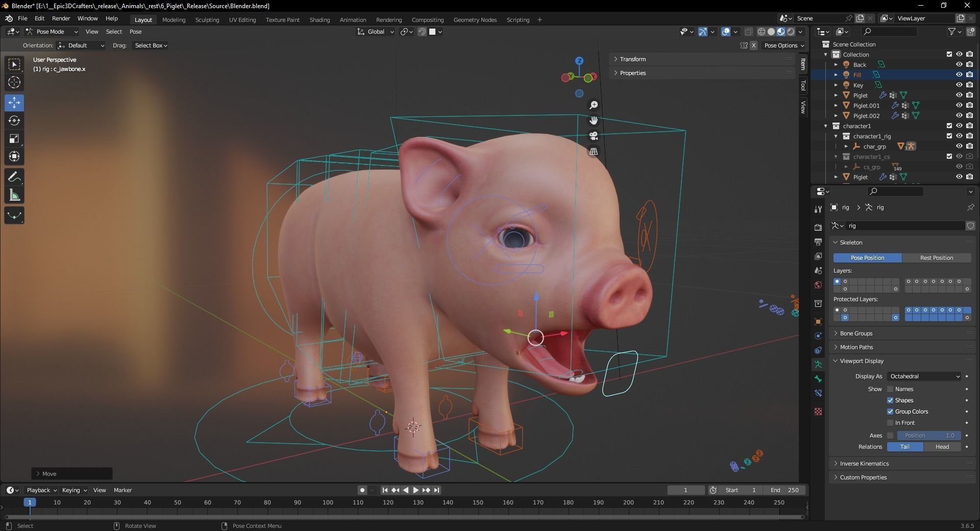
Task: Open the Display As Octahedral dropdown
Action: [x=924, y=376]
